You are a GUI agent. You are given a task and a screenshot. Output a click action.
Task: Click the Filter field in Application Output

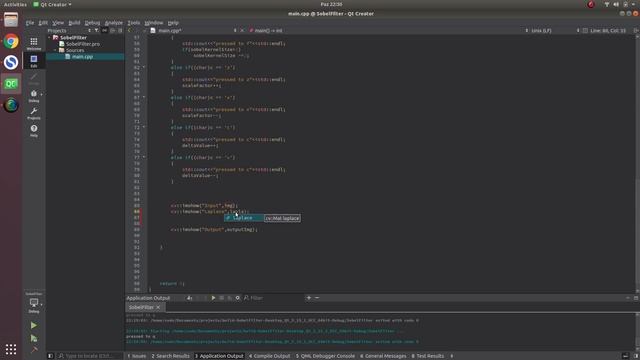[x=273, y=298]
